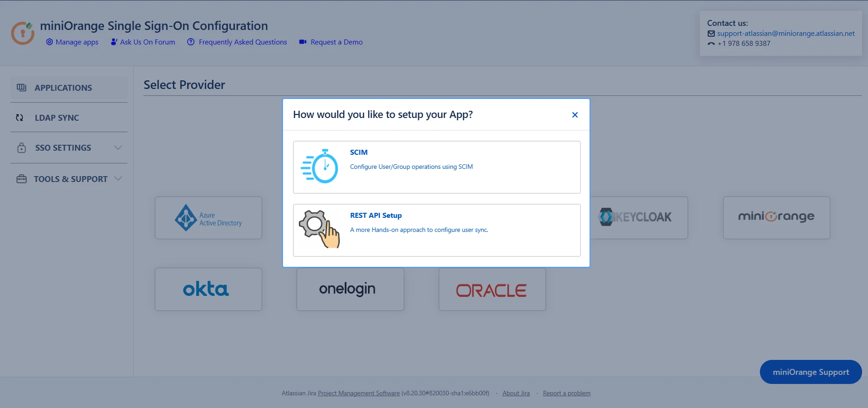868x408 pixels.
Task: Click Manage apps gear icon
Action: click(50, 42)
